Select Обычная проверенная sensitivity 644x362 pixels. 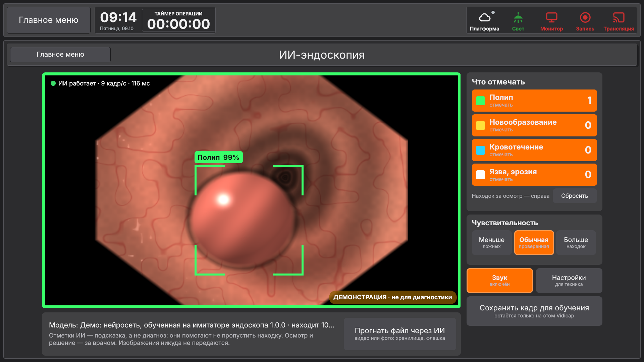[x=534, y=243]
